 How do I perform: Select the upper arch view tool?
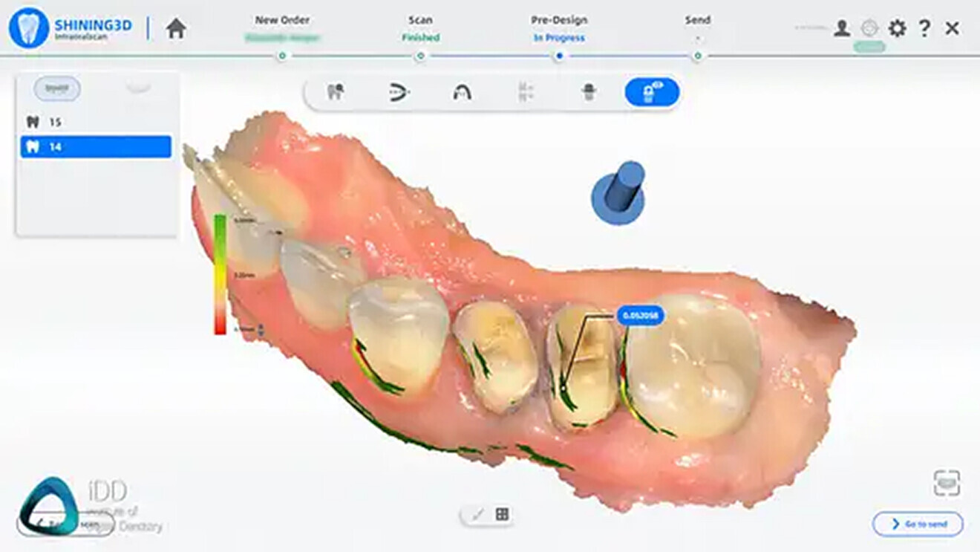[463, 92]
